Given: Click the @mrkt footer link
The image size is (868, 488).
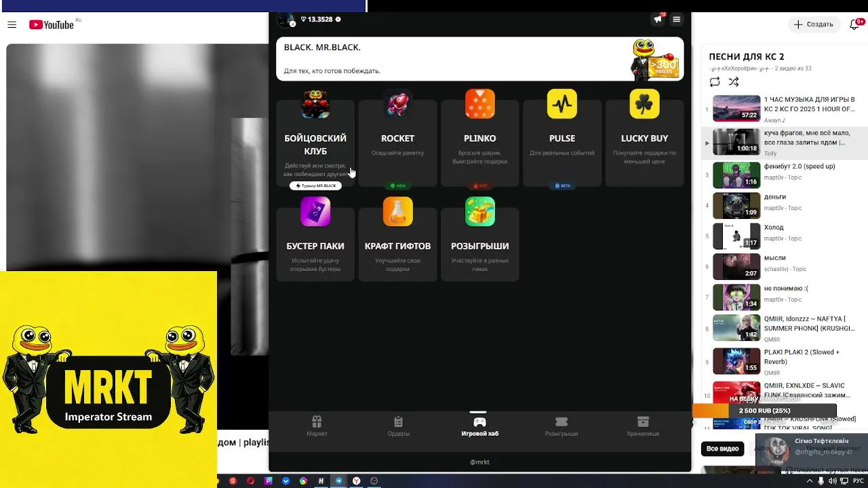Looking at the screenshot, I should [479, 462].
